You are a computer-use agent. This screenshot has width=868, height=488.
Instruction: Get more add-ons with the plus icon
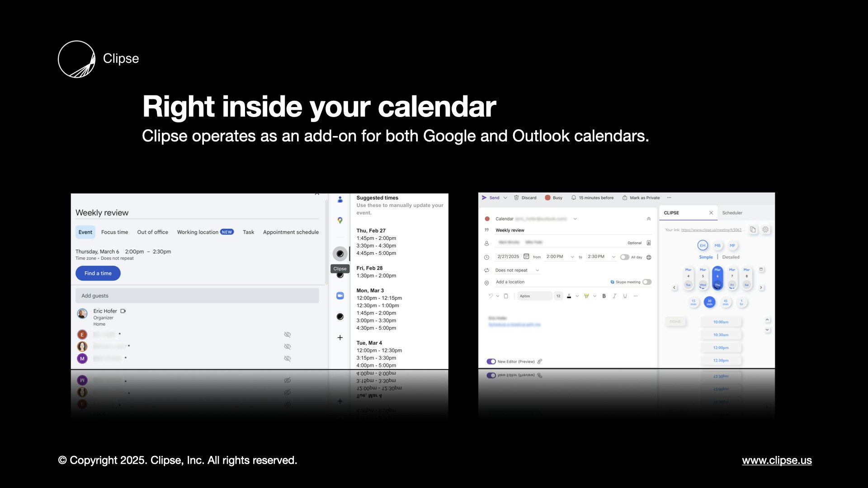click(x=340, y=338)
